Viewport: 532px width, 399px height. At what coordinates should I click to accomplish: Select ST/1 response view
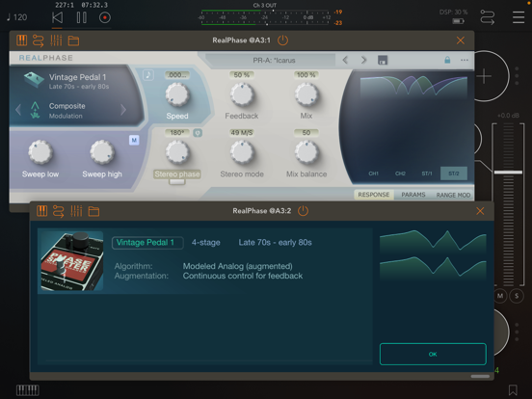point(427,173)
